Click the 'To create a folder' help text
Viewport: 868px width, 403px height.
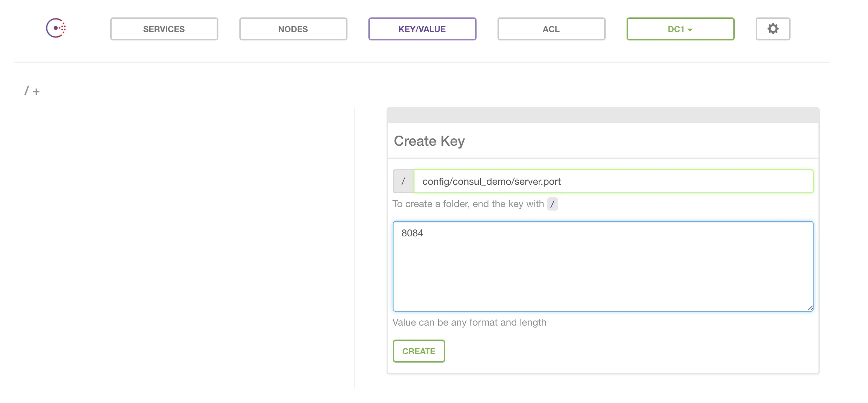pyautogui.click(x=468, y=204)
